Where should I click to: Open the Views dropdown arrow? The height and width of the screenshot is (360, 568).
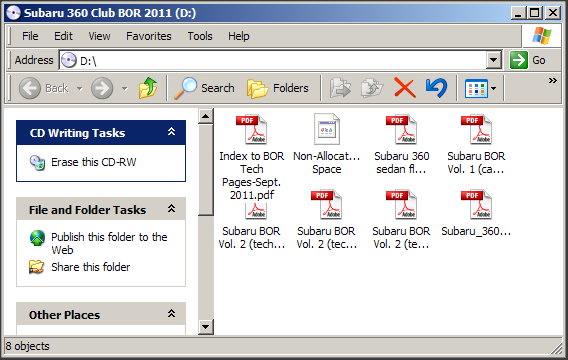tap(493, 88)
